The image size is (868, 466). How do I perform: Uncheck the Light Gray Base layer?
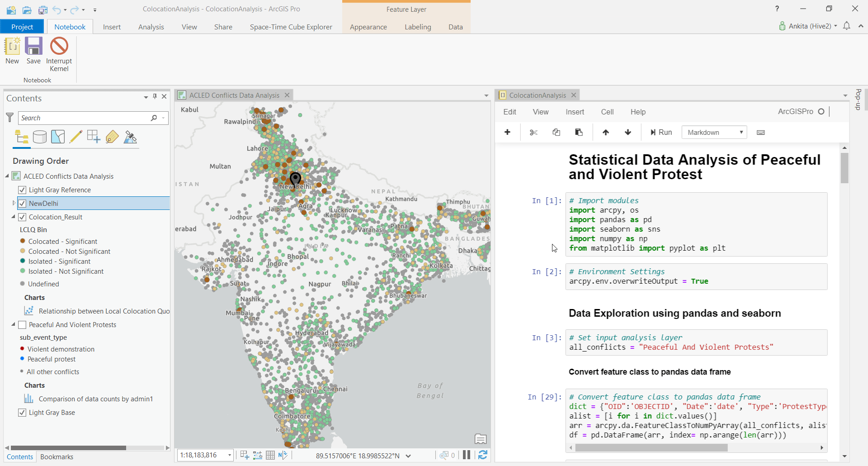[22, 412]
